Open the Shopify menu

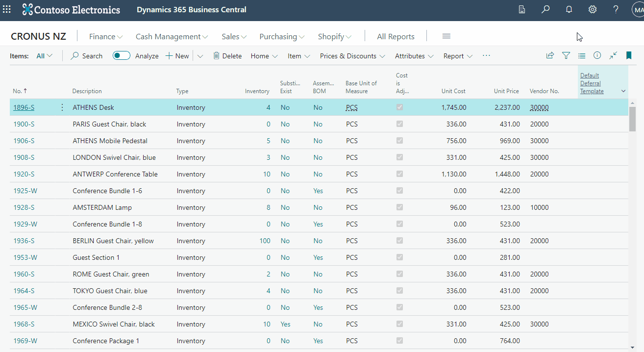(x=334, y=36)
